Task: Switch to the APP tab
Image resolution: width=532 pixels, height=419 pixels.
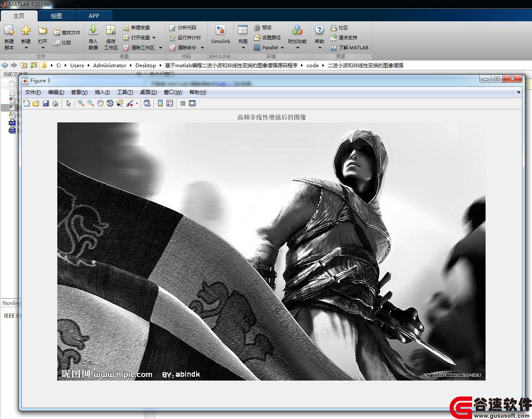Action: click(x=94, y=16)
